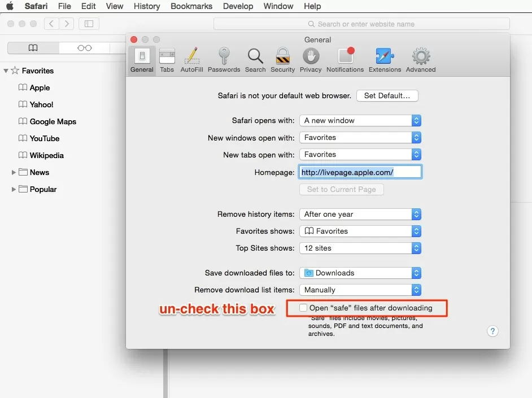Click the help question mark button
This screenshot has height=398, width=532.
[492, 331]
